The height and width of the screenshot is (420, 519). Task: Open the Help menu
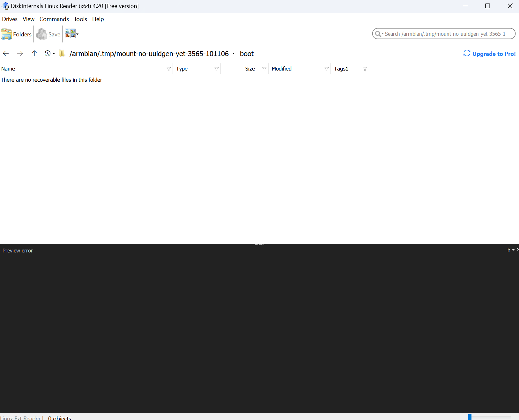point(98,19)
